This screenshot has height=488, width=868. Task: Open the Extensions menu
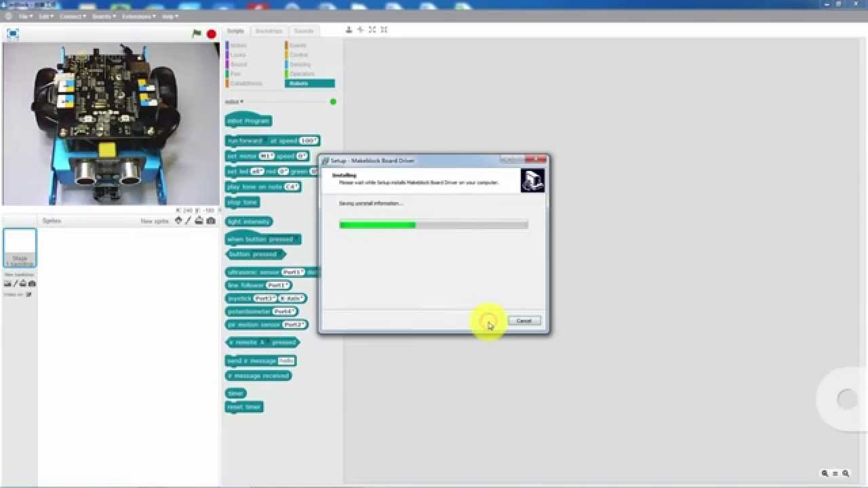[x=139, y=16]
